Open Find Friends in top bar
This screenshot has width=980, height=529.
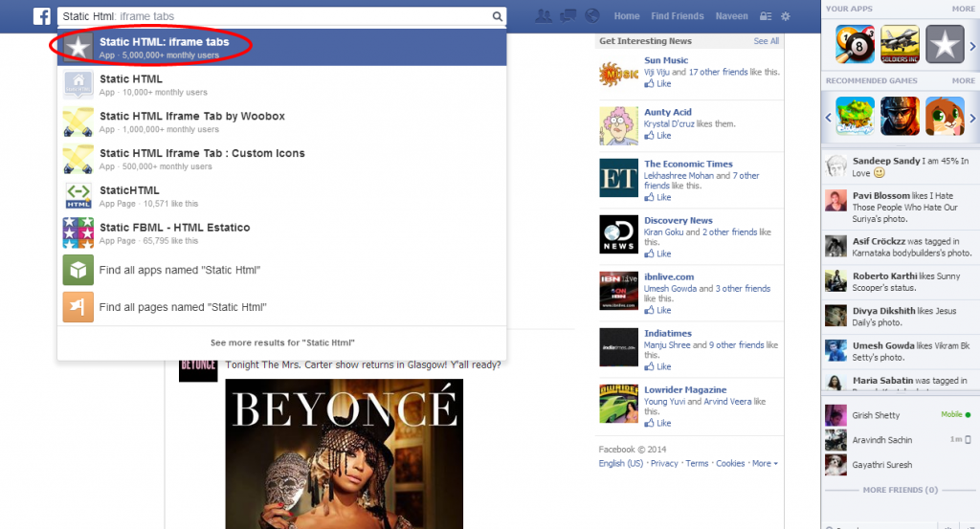coord(678,16)
